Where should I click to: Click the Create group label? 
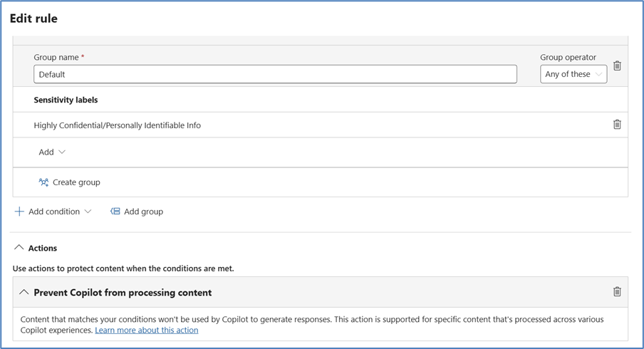pos(76,182)
